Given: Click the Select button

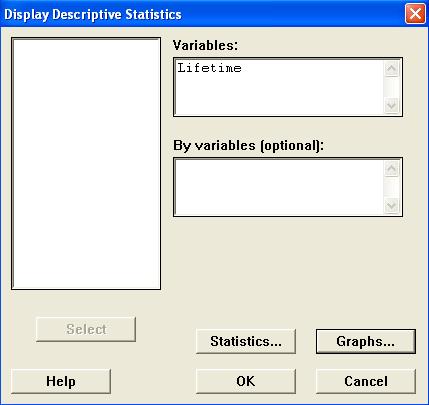Looking at the screenshot, I should (x=86, y=329).
